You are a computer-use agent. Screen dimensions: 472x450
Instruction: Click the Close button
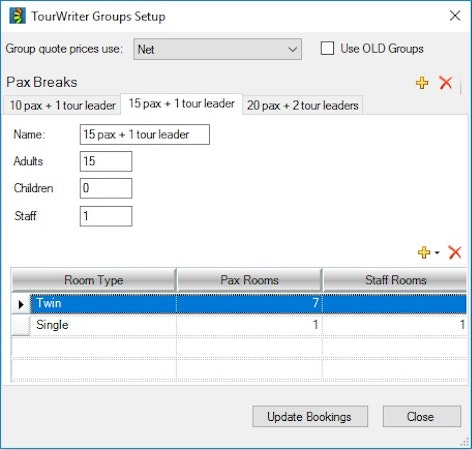pos(422,416)
